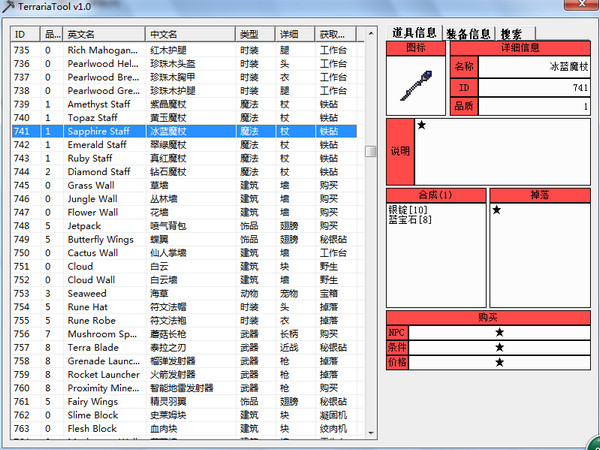Click the 名称 field showing 冰蓝魔杖

tap(534, 67)
